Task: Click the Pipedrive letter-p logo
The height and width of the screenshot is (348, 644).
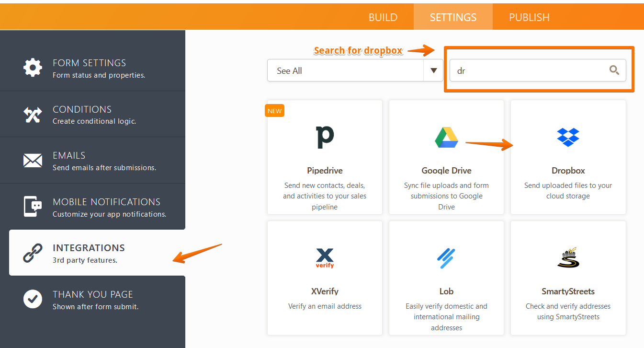Action: coord(325,137)
